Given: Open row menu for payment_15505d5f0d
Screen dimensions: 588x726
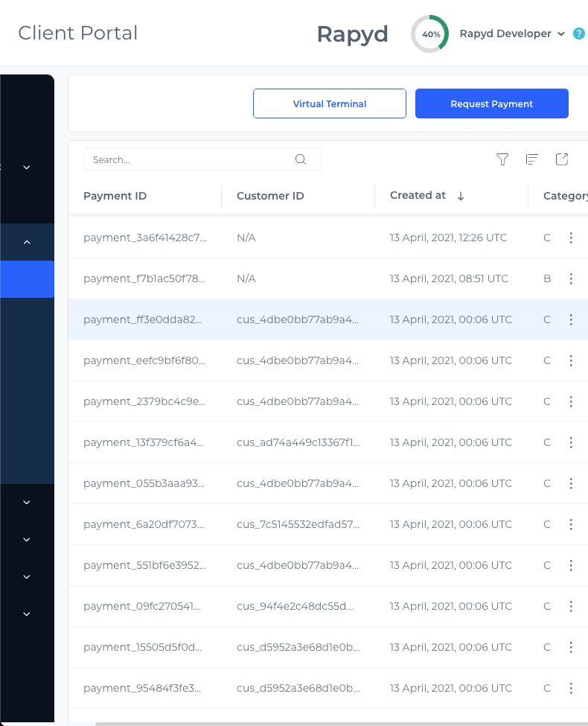Looking at the screenshot, I should click(571, 647).
